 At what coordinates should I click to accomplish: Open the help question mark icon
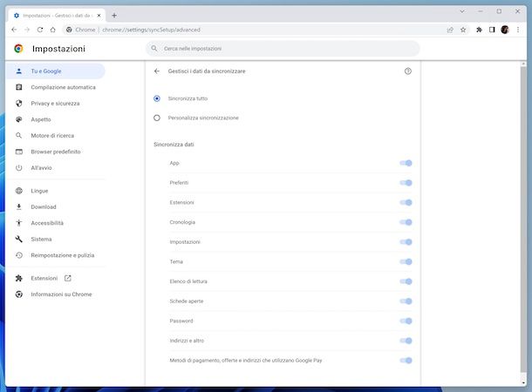pyautogui.click(x=408, y=71)
